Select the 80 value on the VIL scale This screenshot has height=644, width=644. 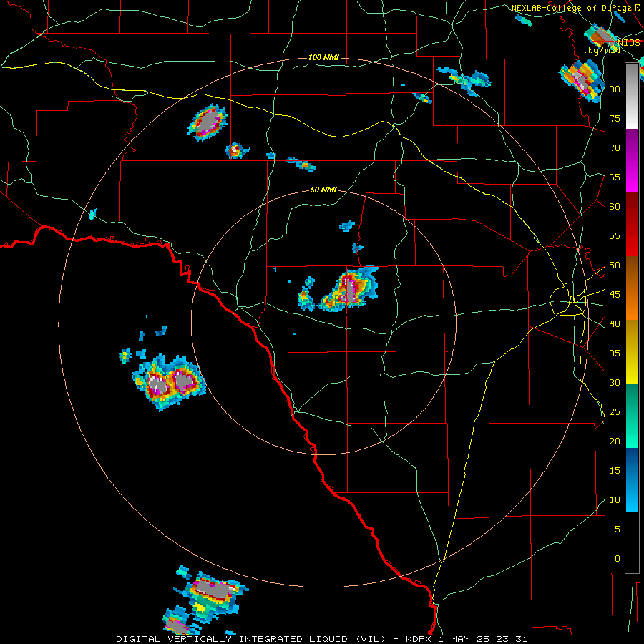615,89
